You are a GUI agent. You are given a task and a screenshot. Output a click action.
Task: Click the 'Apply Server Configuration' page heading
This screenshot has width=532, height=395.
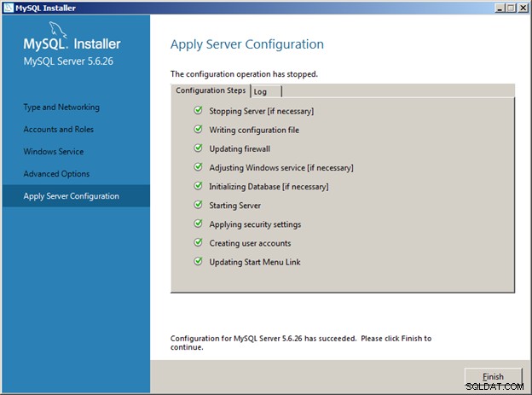click(247, 44)
